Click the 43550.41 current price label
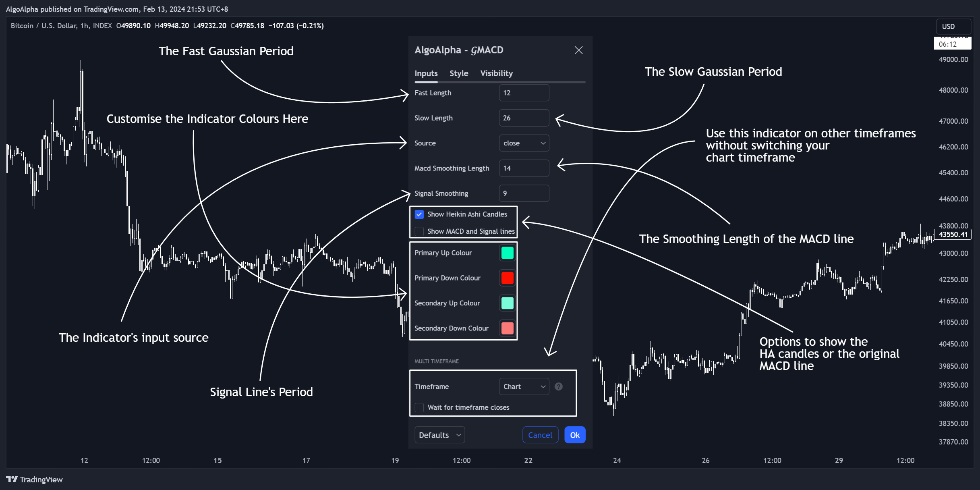The image size is (980, 490). coord(953,234)
